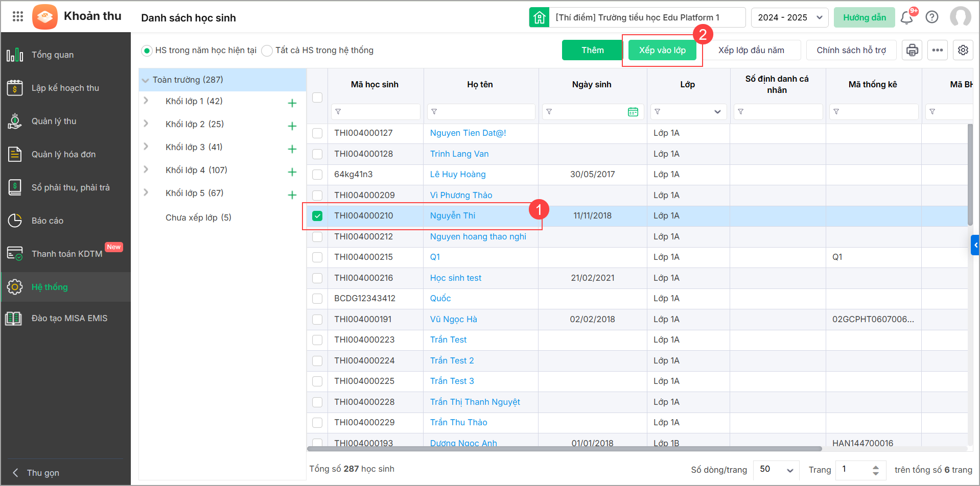Screen dimensions: 980x486
Task: Expand the Khối lớp 5 node
Action: (146, 192)
